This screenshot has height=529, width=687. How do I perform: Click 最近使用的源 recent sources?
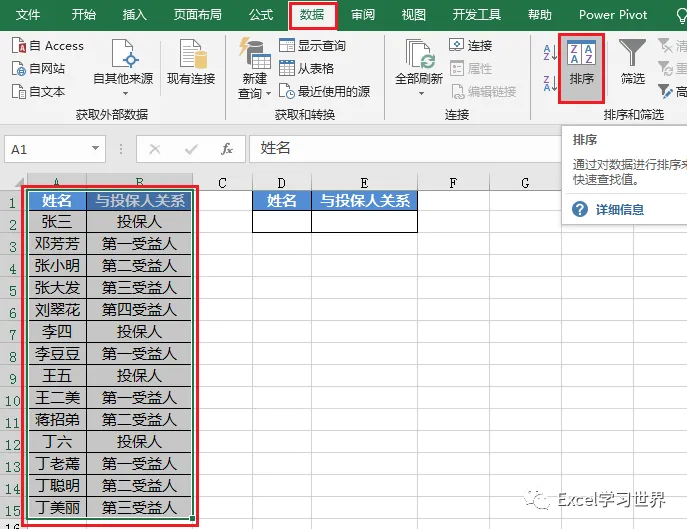pyautogui.click(x=324, y=92)
